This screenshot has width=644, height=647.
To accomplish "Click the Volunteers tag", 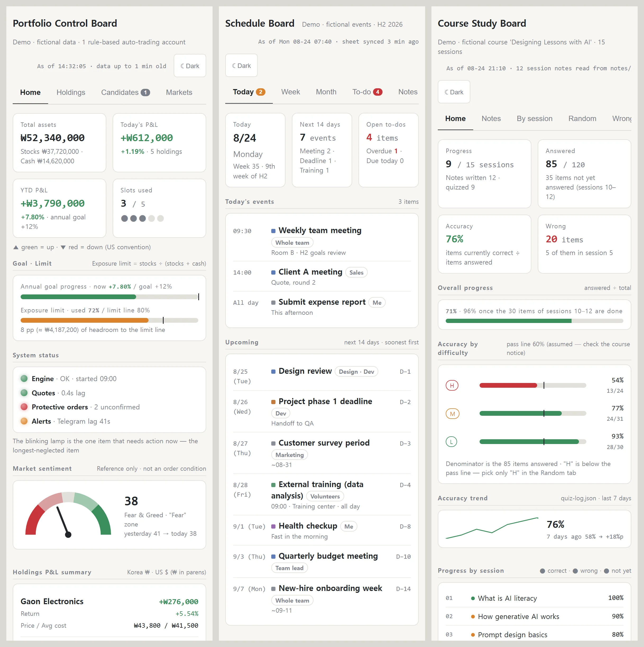I will click(325, 496).
